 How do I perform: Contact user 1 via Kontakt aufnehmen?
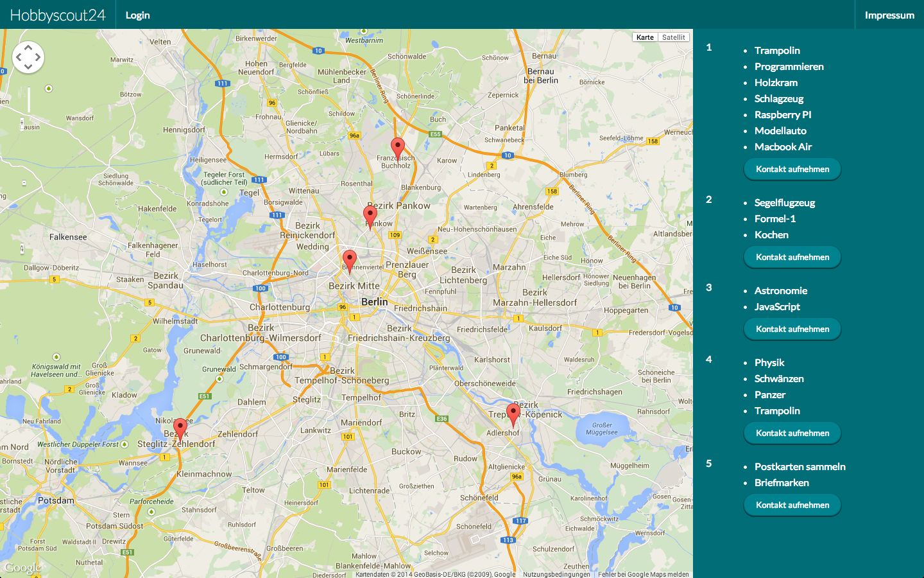pyautogui.click(x=792, y=169)
